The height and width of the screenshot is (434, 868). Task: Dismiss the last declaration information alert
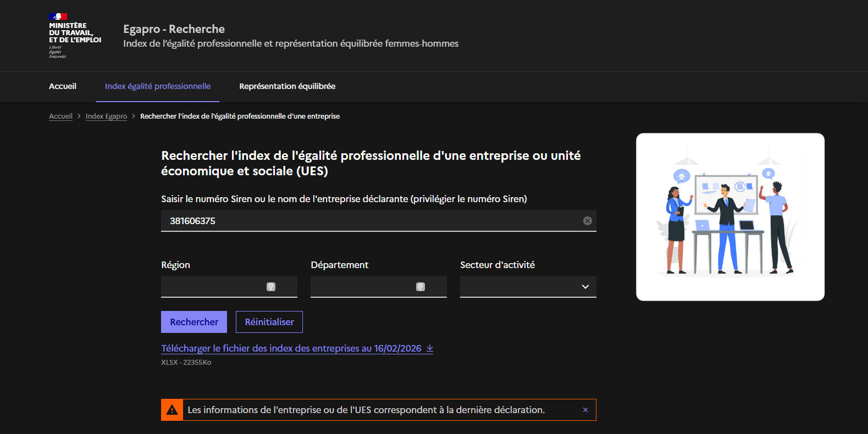pos(585,410)
